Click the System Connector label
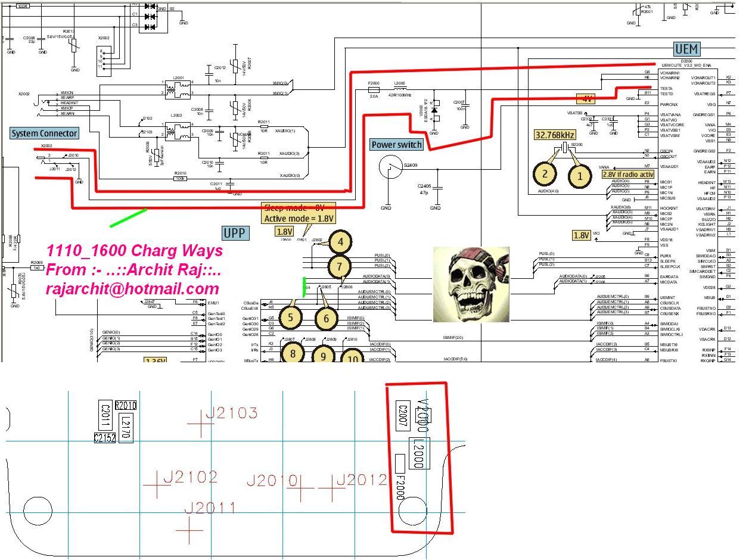The image size is (752, 560). 45,133
